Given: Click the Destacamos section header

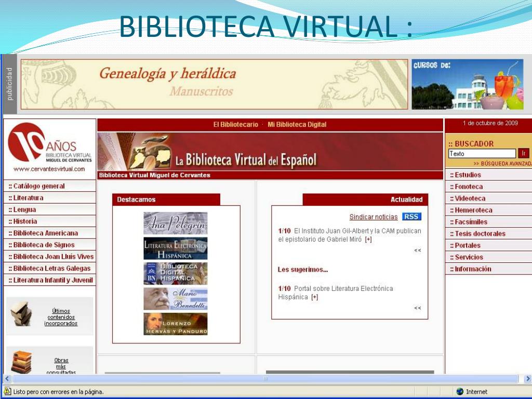Looking at the screenshot, I should 166,199.
